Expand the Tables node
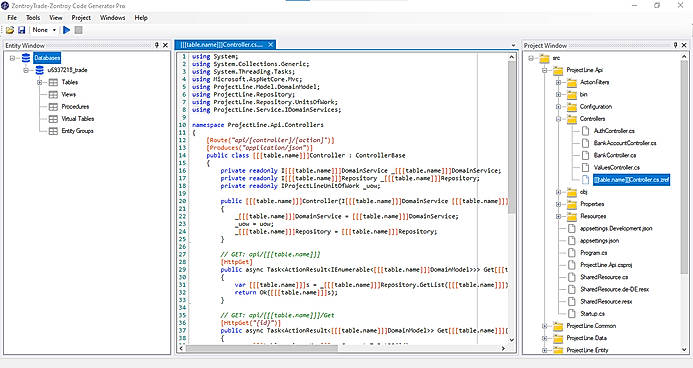Screen dimensions: 693x368 pos(39,82)
